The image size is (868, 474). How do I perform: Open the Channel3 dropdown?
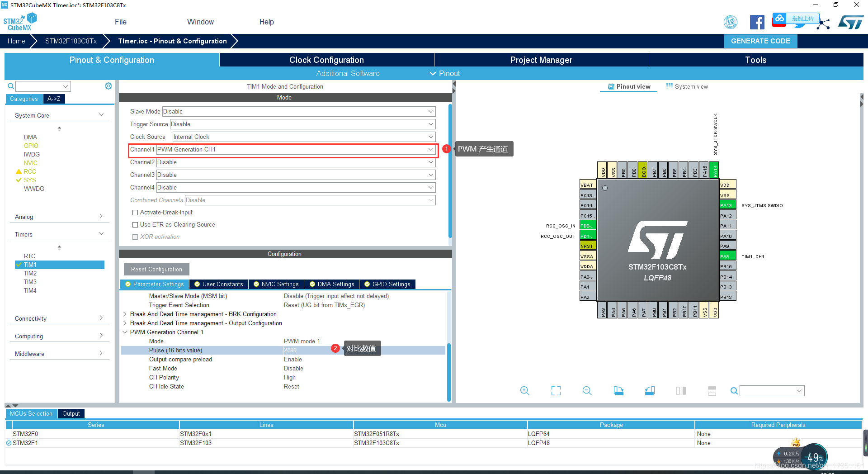[x=296, y=175]
